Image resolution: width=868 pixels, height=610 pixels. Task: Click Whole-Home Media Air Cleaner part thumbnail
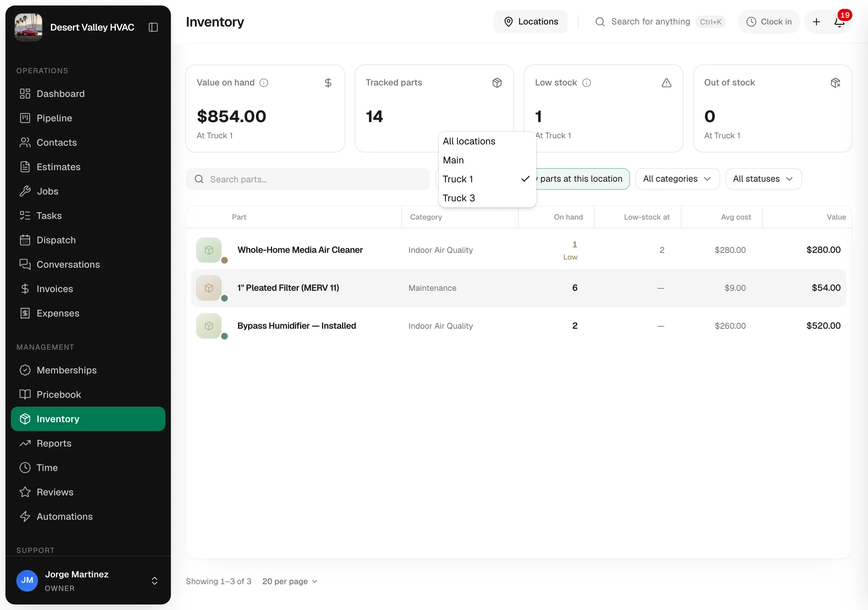coord(209,250)
